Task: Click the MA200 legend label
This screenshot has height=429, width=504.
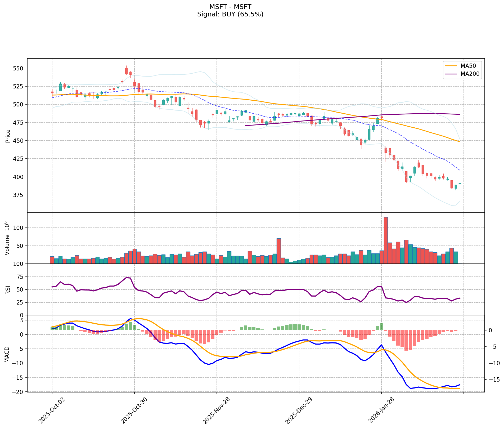Action: pos(470,74)
